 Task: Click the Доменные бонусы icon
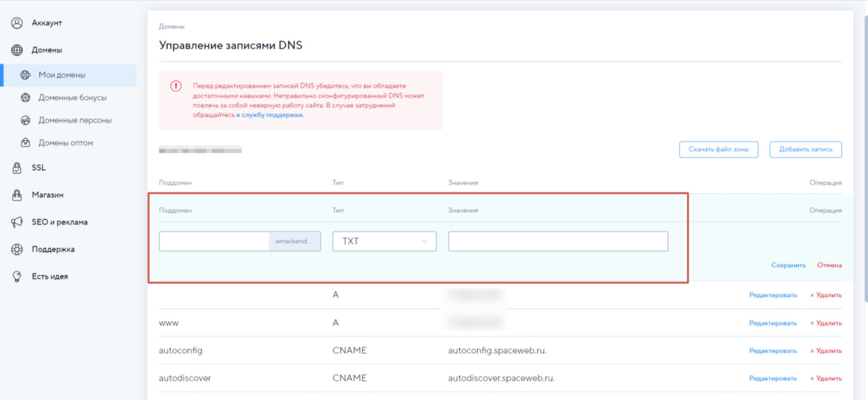tap(25, 98)
